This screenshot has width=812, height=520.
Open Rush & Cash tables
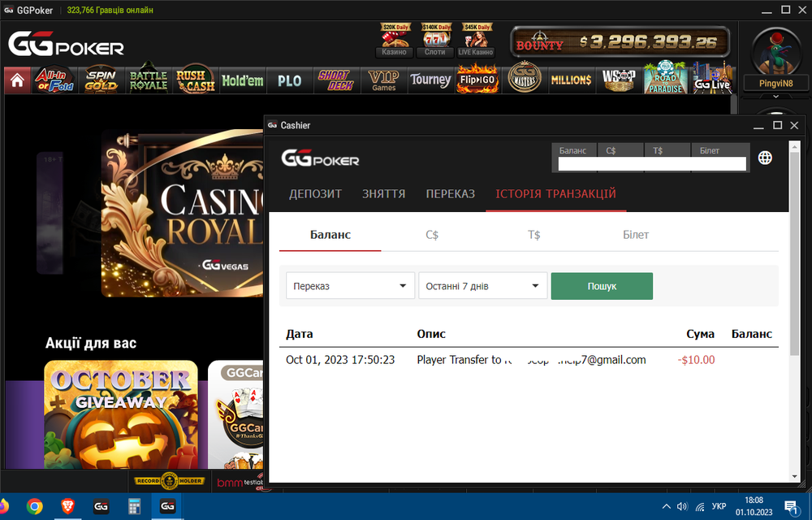195,80
